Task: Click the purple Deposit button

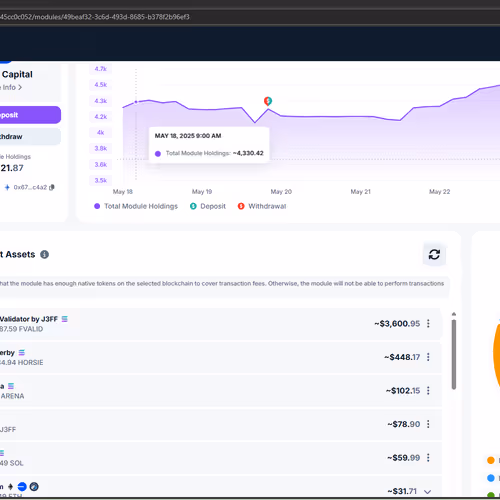Action: [30, 115]
